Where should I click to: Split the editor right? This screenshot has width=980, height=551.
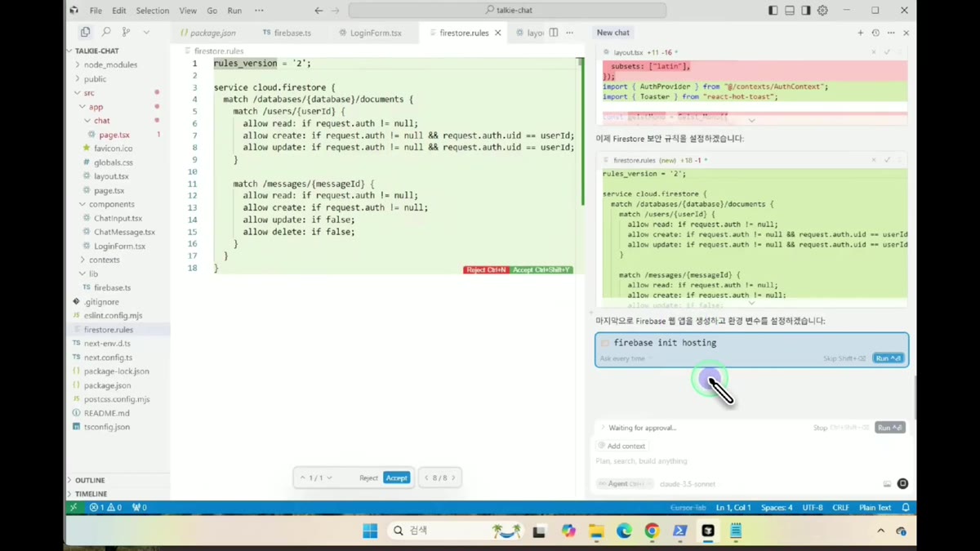[x=554, y=33]
